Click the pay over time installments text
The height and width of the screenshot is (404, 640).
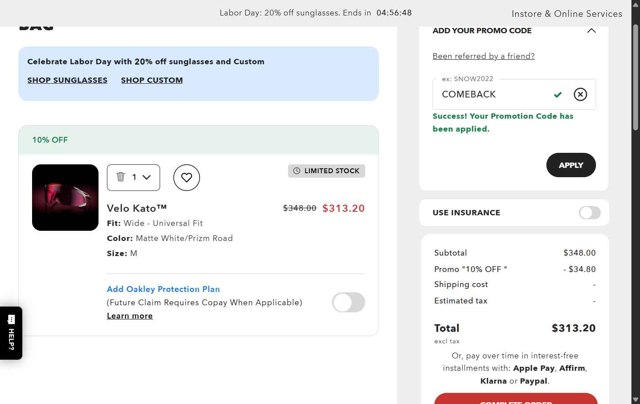tap(515, 368)
